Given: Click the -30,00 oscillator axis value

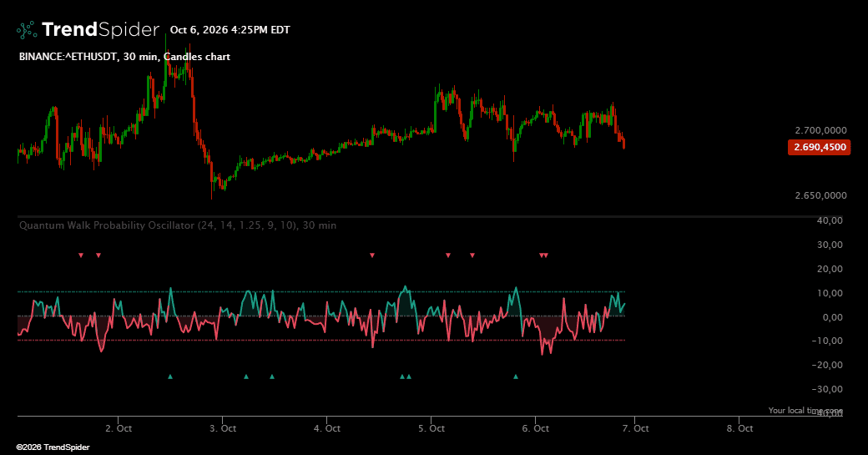Looking at the screenshot, I should 827,389.
